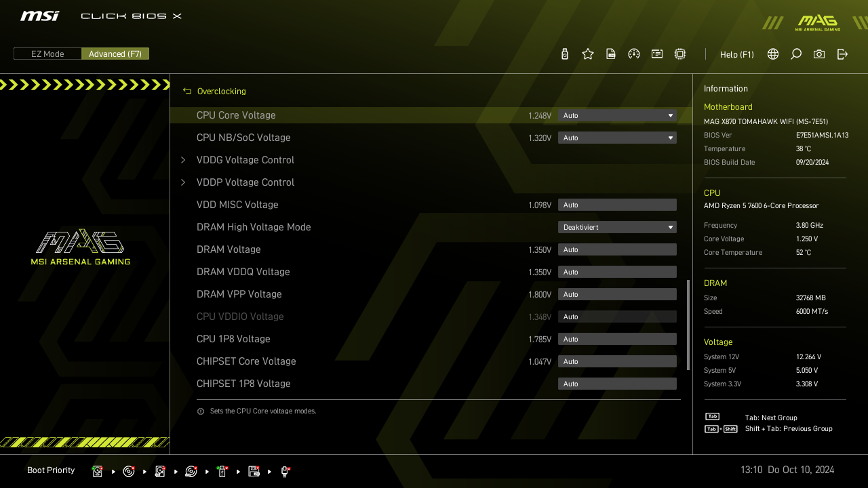Image resolution: width=868 pixels, height=488 pixels.
Task: Take a screenshot with camera icon
Action: pyautogui.click(x=819, y=54)
